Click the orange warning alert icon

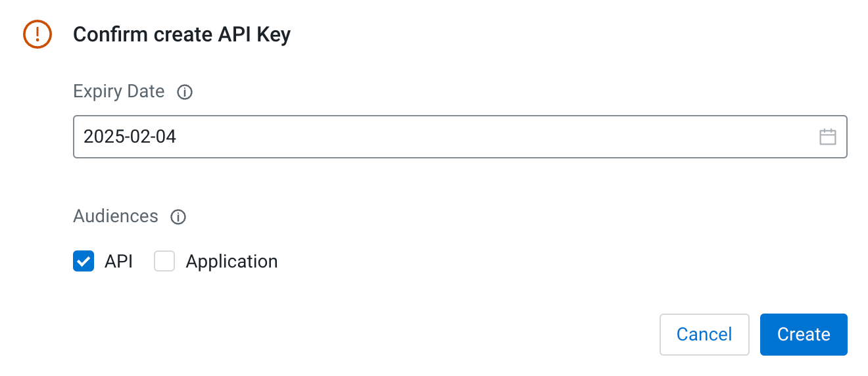pos(37,34)
